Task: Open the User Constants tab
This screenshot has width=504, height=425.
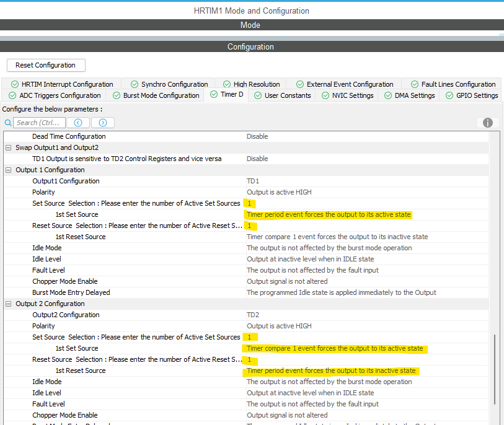Action: pyautogui.click(x=283, y=95)
